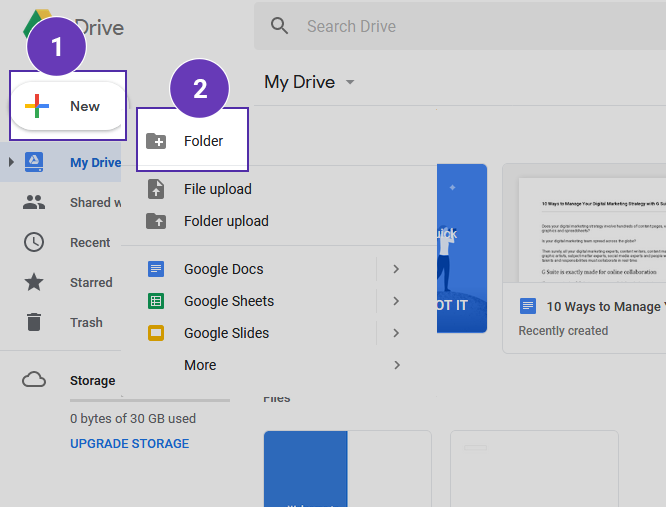Image resolution: width=666 pixels, height=507 pixels.
Task: Click the colorful plus icon
Action: coord(37,106)
